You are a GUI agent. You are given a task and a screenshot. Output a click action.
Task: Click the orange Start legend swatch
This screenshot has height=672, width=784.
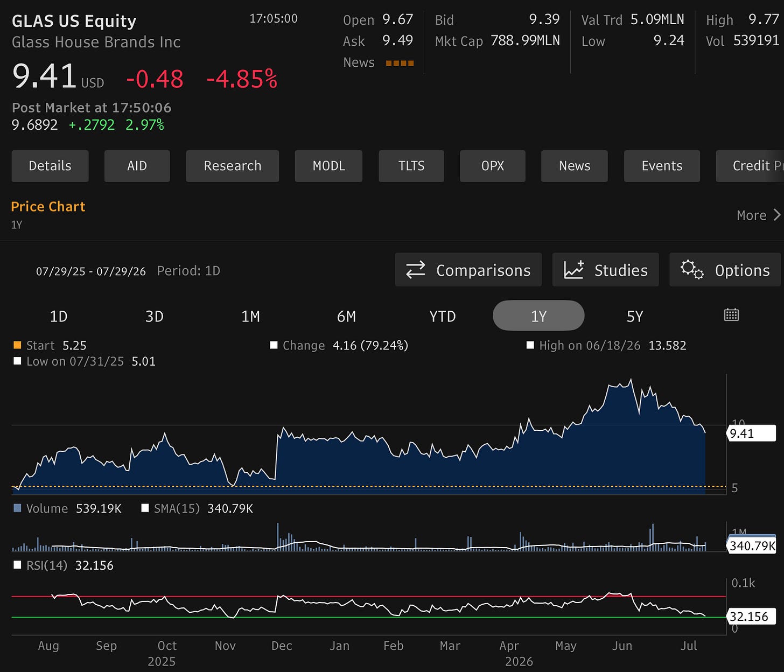(17, 345)
